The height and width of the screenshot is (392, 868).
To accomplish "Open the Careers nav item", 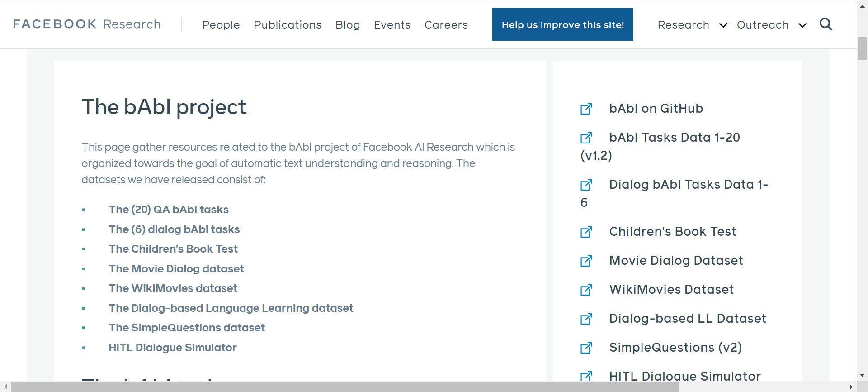I will pos(446,25).
